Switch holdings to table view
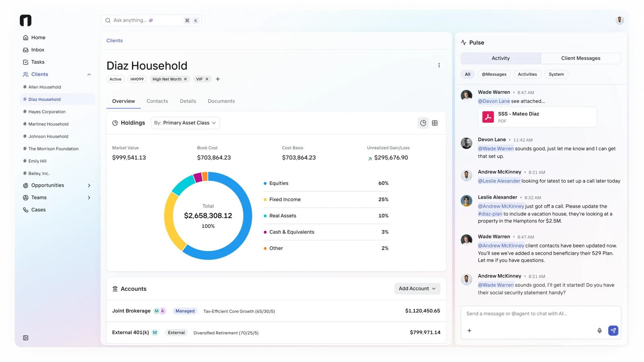The image size is (644, 362). click(x=435, y=123)
